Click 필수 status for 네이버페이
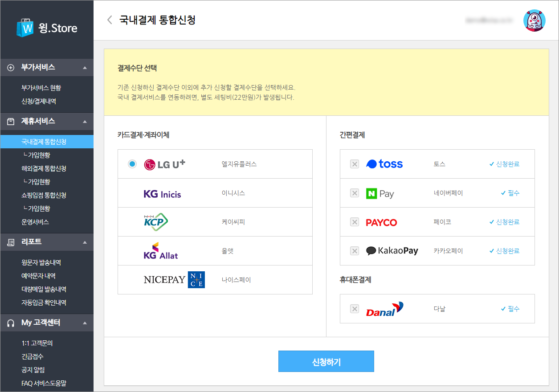 pyautogui.click(x=510, y=193)
